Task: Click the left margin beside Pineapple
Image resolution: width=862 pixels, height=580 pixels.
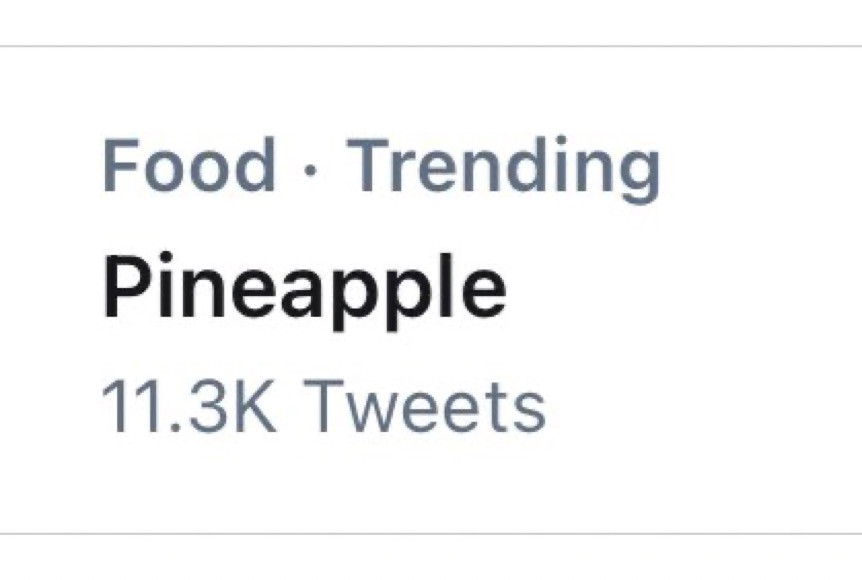Action: coord(50,290)
